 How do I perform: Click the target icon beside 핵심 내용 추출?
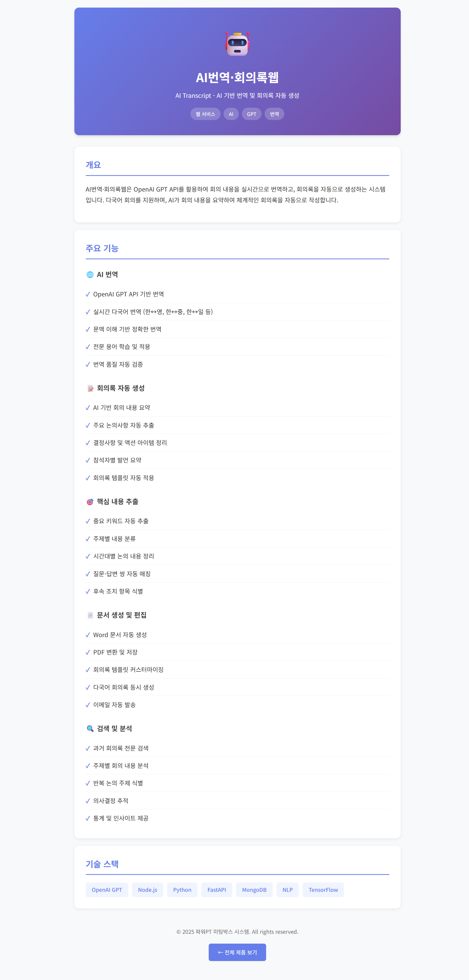(90, 502)
